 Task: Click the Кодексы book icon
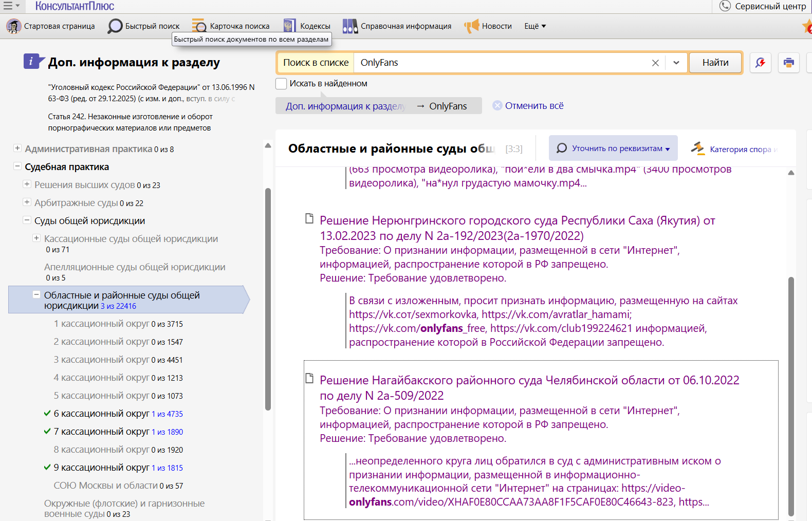pos(289,26)
